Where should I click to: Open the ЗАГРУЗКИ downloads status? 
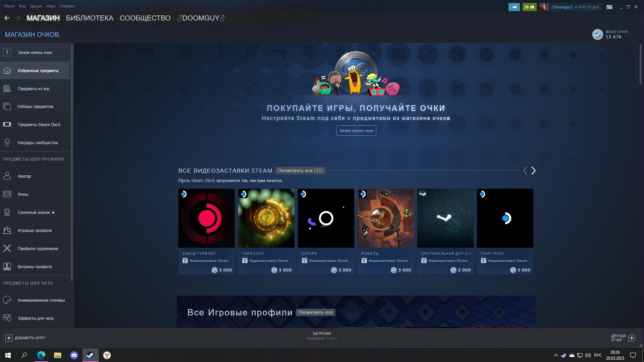(321, 336)
